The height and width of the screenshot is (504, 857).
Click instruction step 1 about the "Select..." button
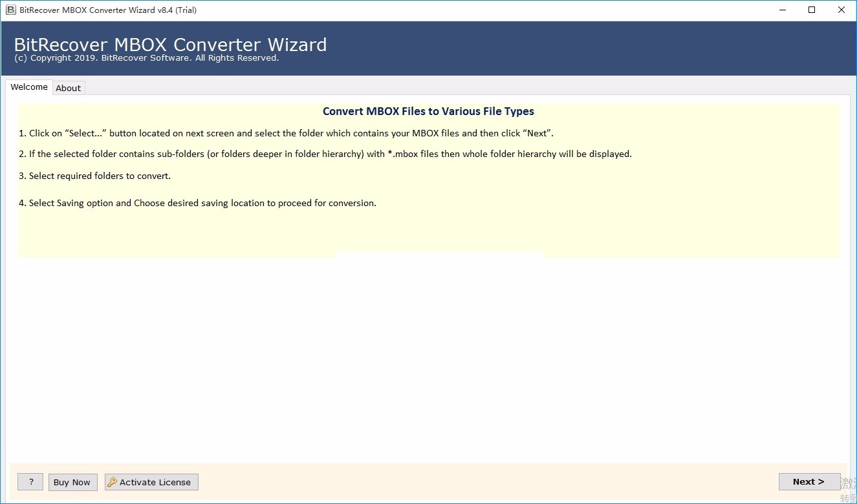click(286, 133)
